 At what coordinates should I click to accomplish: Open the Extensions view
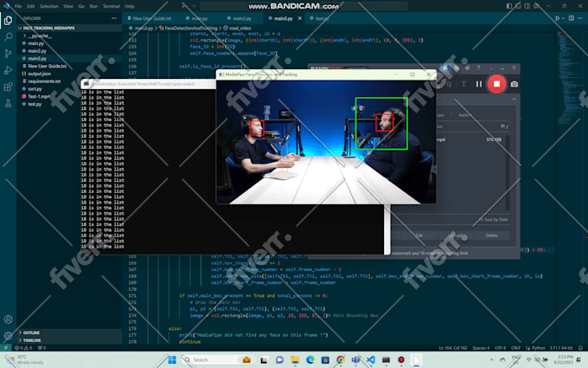point(8,87)
